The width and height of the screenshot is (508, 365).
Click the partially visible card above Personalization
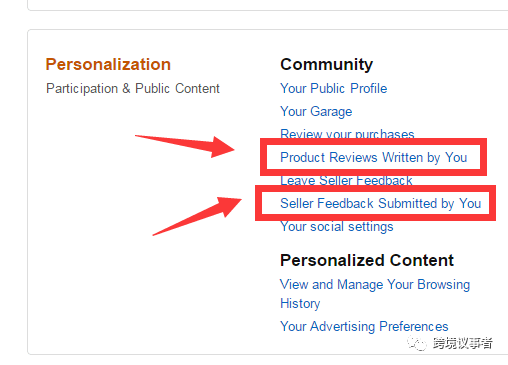coord(268,5)
